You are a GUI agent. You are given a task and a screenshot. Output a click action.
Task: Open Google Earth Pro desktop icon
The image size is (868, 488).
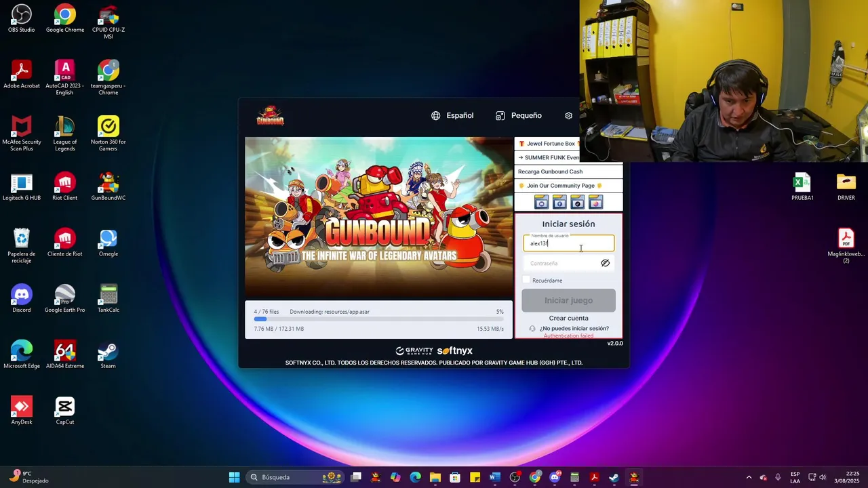(65, 299)
